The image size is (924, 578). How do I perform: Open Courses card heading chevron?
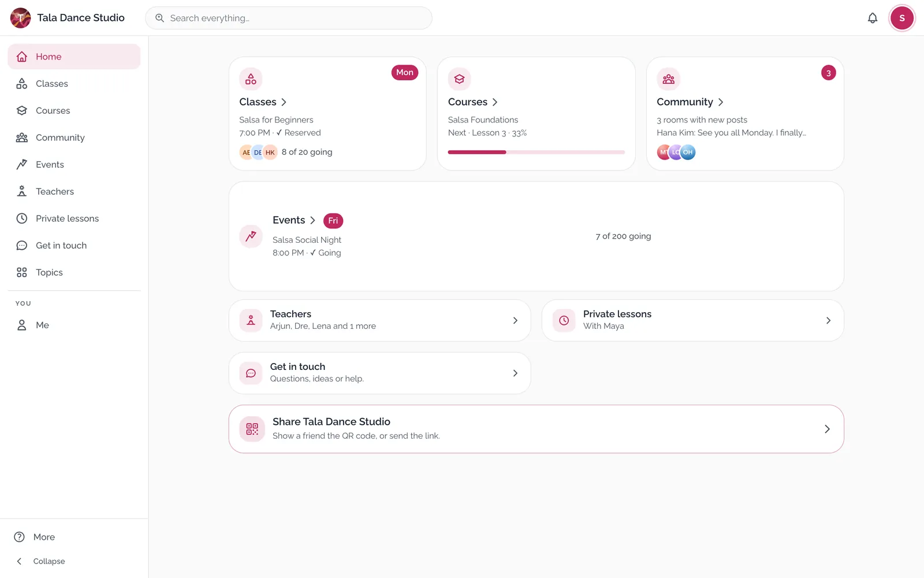click(495, 102)
